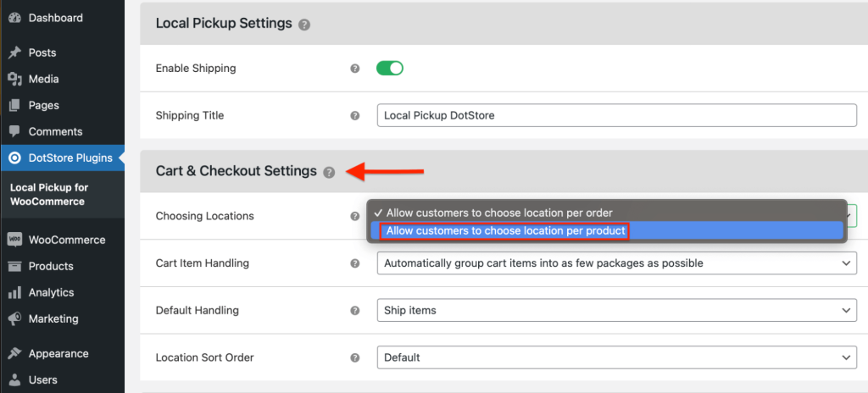Click the 'Choosing Locations' label
868x393 pixels.
205,216
